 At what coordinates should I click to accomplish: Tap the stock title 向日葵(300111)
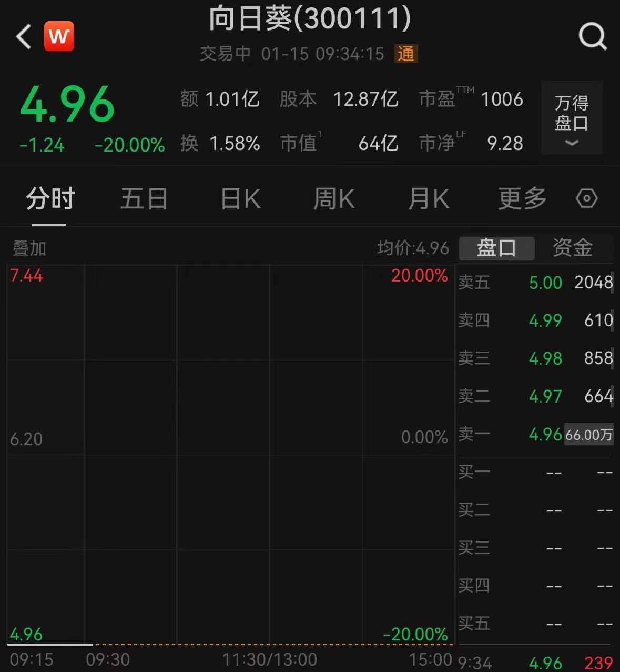[x=310, y=19]
